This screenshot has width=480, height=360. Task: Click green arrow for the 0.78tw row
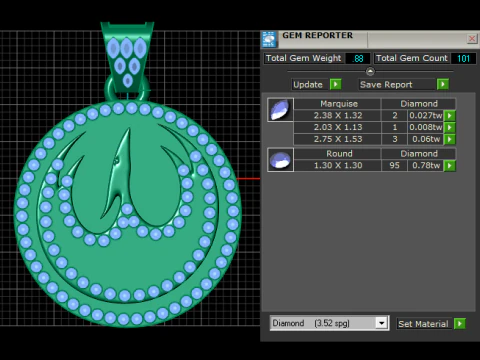[x=450, y=165]
